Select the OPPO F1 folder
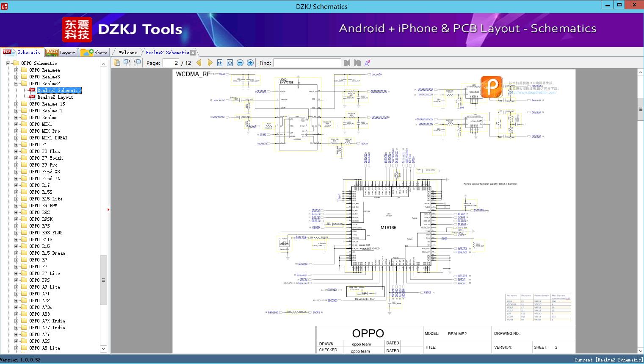The width and height of the screenshot is (644, 364). coord(38,144)
